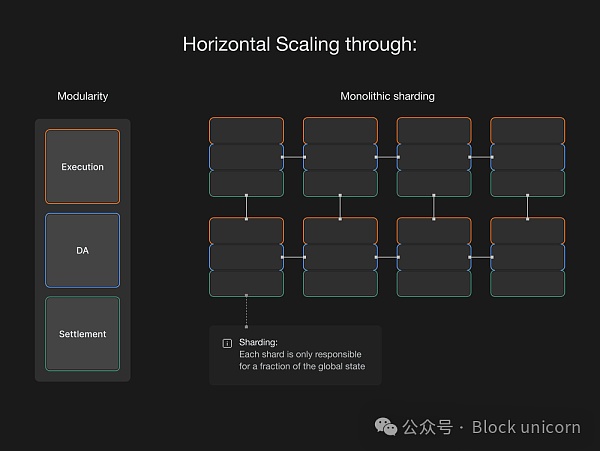
Task: Select blue layer of last top-row shard
Action: [x=527, y=157]
